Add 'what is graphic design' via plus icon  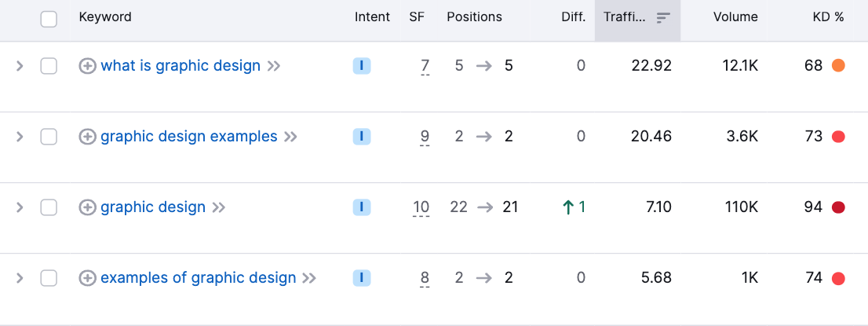(x=87, y=67)
